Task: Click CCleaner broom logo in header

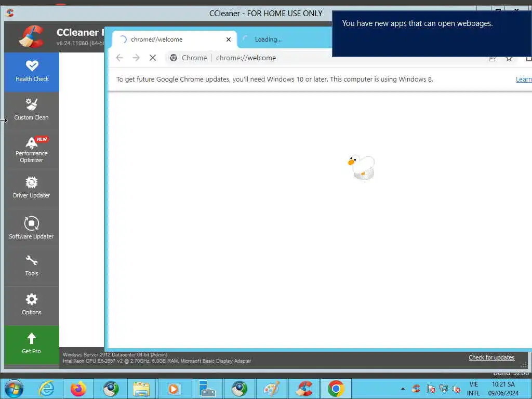Action: 31,37
